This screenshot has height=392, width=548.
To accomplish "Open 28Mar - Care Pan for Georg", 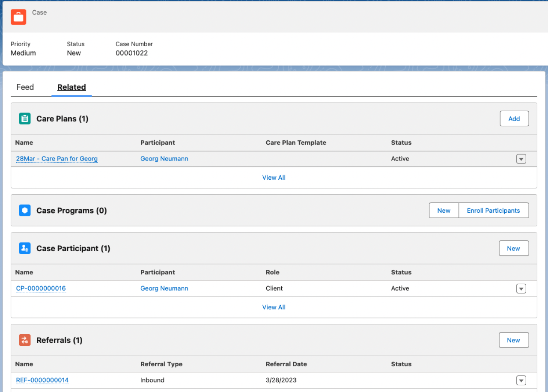I will click(x=57, y=159).
